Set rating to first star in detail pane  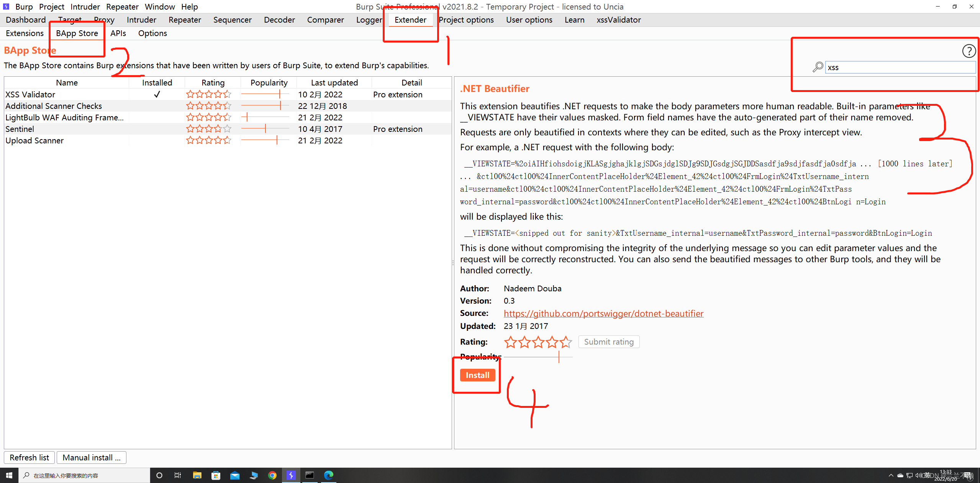(510, 342)
